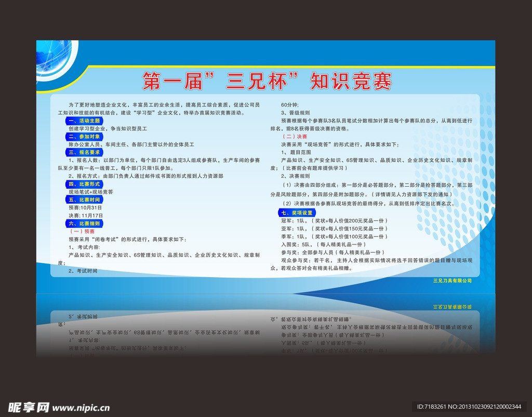Click the 决赛: 11月17日 date line
Screen dimensions: 532x417
86,215
